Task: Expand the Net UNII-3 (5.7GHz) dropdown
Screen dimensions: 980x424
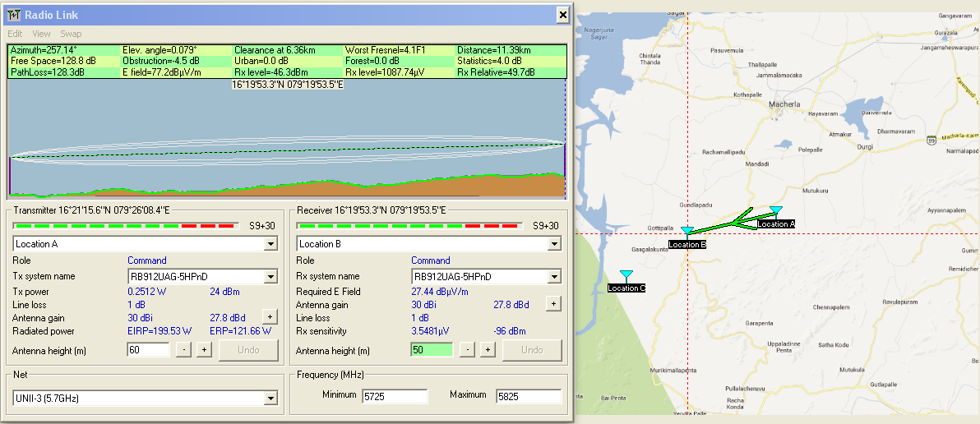Action: [270, 398]
